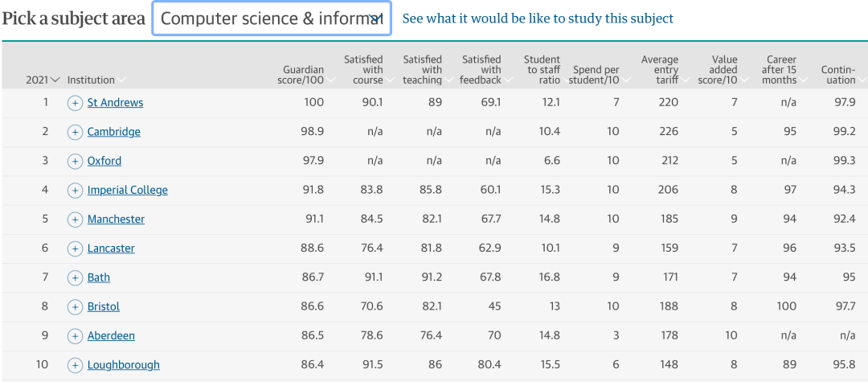Expand Cambridge row plus icon

coord(75,132)
